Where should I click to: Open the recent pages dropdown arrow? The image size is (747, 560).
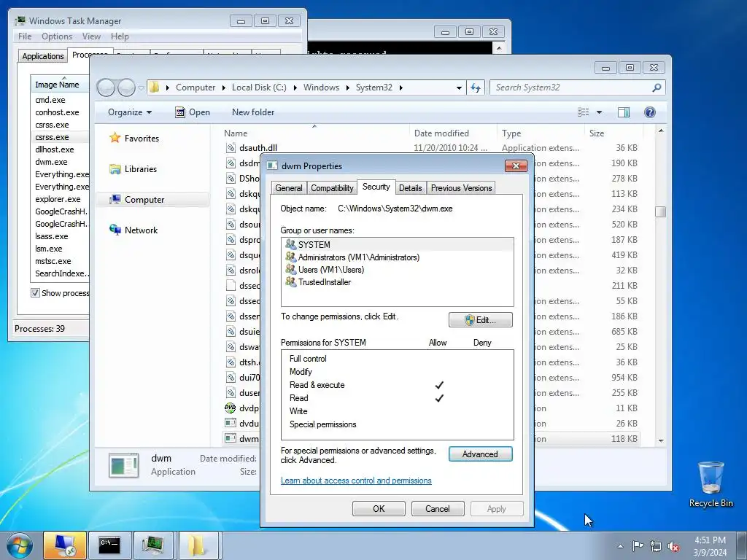[x=141, y=88]
